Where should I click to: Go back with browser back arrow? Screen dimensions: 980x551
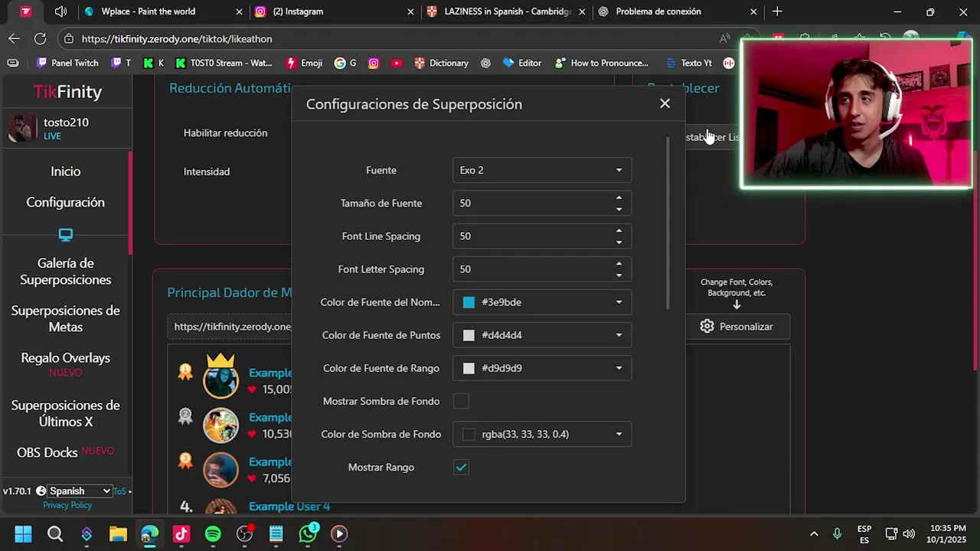point(14,38)
